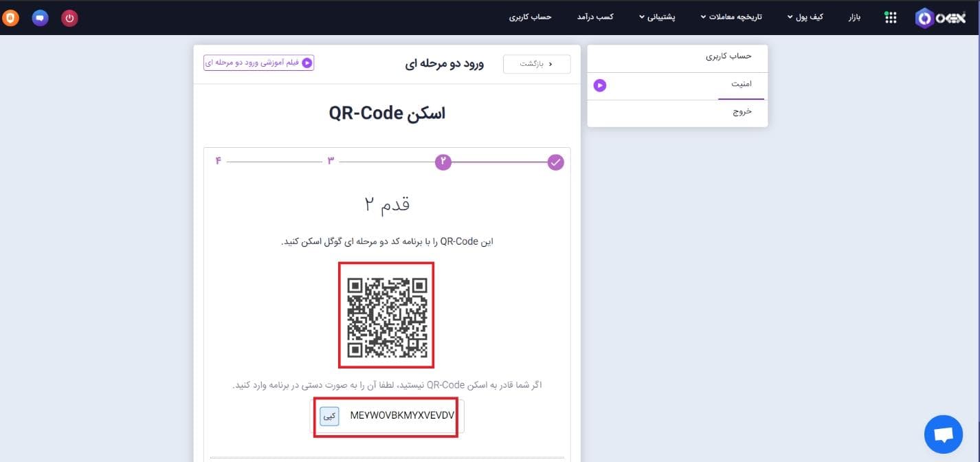Click the purple play icon beside امنیت
The height and width of the screenshot is (462, 980).
click(x=600, y=85)
